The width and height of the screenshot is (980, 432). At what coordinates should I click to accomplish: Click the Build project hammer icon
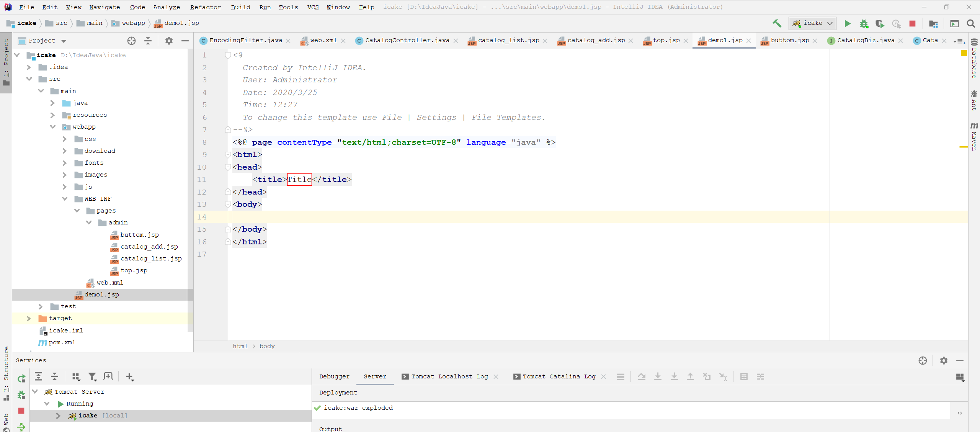tap(777, 23)
